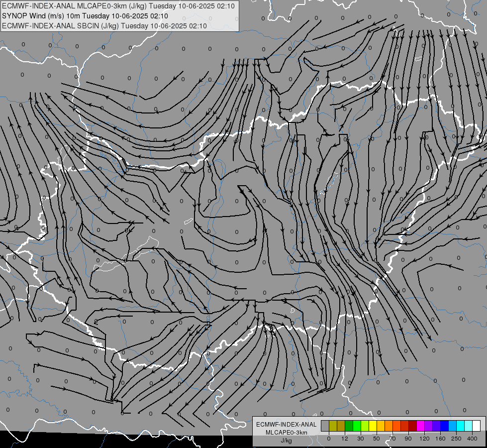Click the legend tick value 90
The width and height of the screenshot is (487, 448).
point(408,439)
